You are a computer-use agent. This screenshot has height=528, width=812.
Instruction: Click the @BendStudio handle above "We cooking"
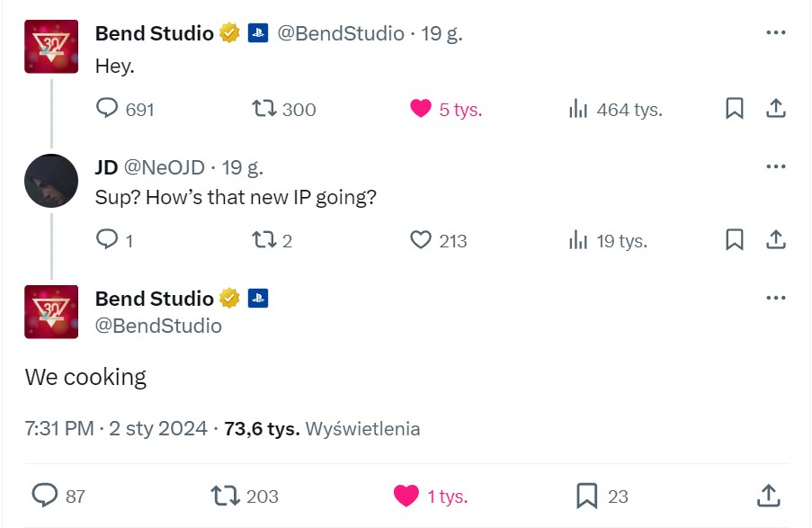pyautogui.click(x=158, y=326)
